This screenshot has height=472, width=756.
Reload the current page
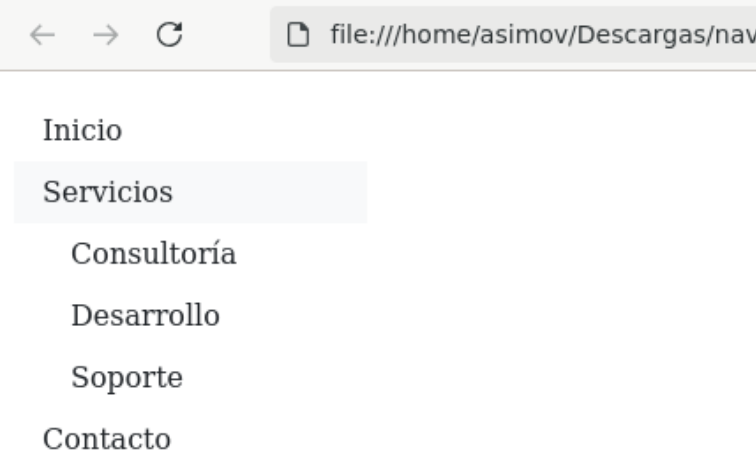[x=169, y=37]
